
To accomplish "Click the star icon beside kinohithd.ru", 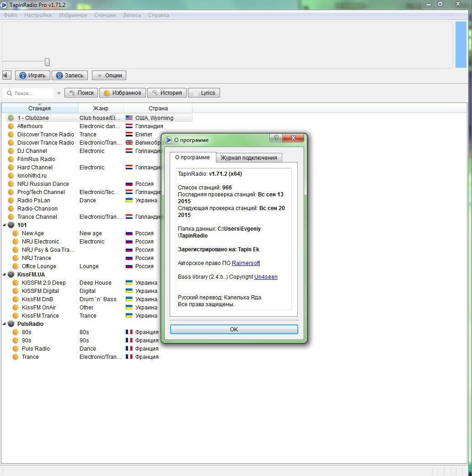I will [11, 175].
